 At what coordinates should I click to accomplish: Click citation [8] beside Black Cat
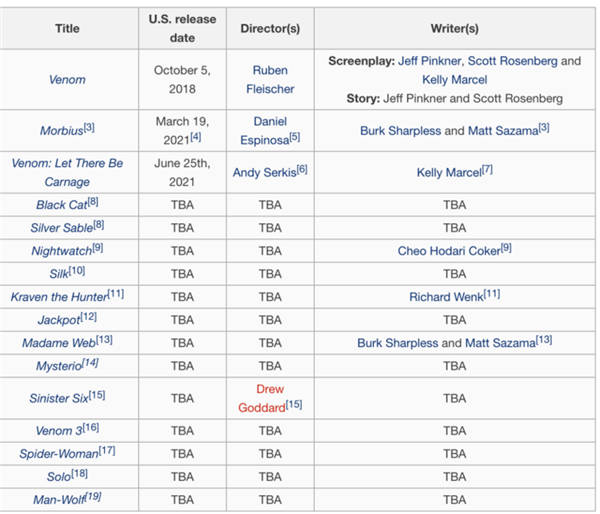pos(93,201)
